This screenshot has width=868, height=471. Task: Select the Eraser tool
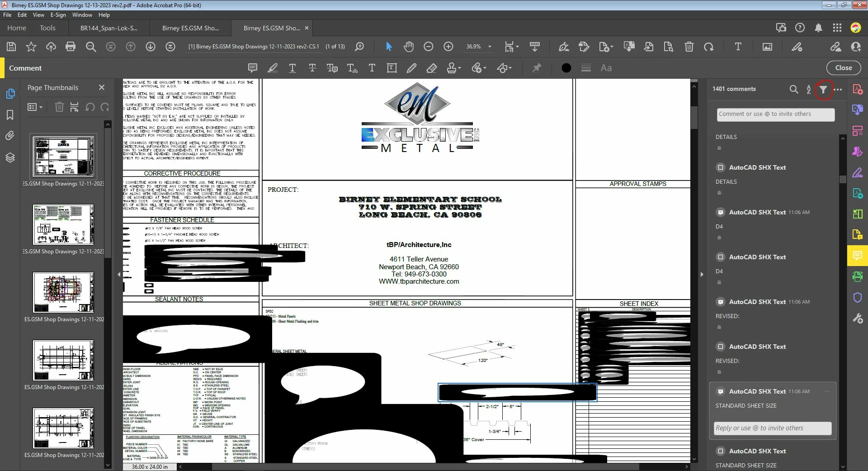click(431, 68)
